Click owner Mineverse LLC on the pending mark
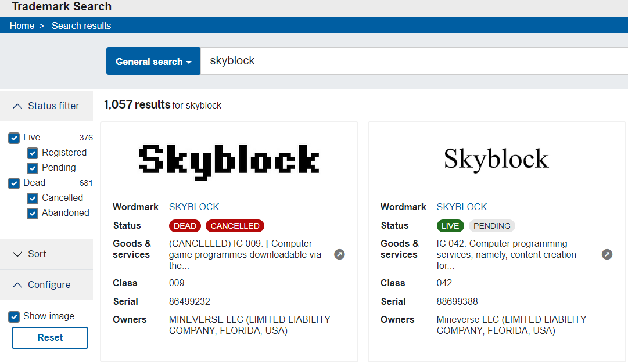Image resolution: width=628 pixels, height=364 pixels. (511, 325)
